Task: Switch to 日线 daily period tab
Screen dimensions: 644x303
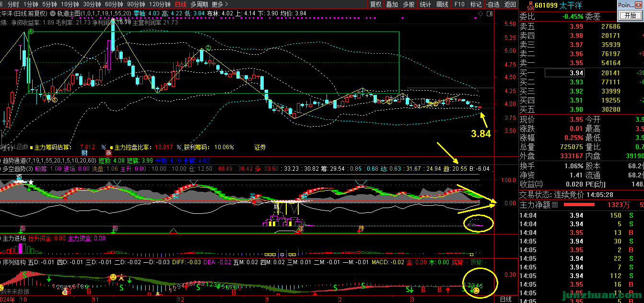Action: [x=180, y=4]
